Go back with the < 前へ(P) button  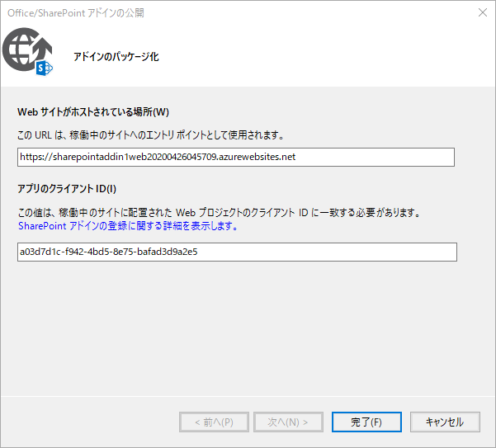click(x=214, y=422)
